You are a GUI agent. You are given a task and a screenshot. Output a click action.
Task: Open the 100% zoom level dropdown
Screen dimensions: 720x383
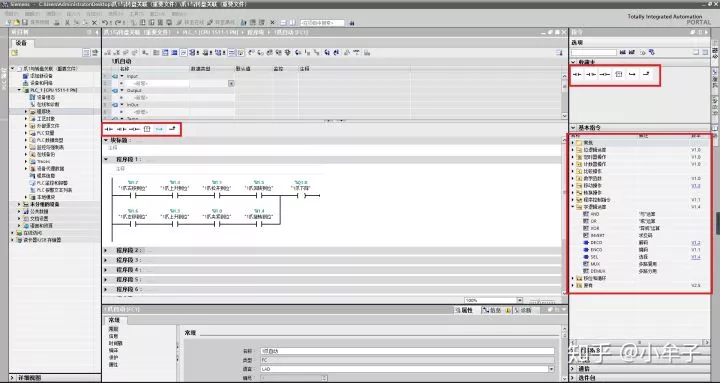520,300
